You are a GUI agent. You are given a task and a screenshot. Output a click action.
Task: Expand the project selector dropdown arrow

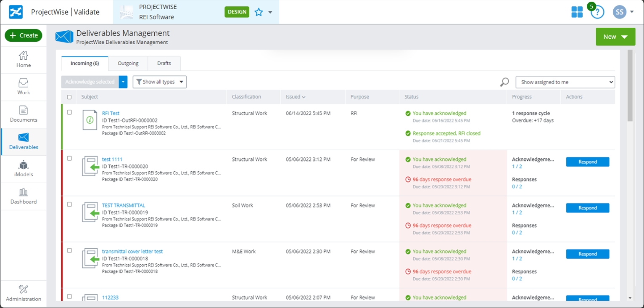[x=270, y=12]
